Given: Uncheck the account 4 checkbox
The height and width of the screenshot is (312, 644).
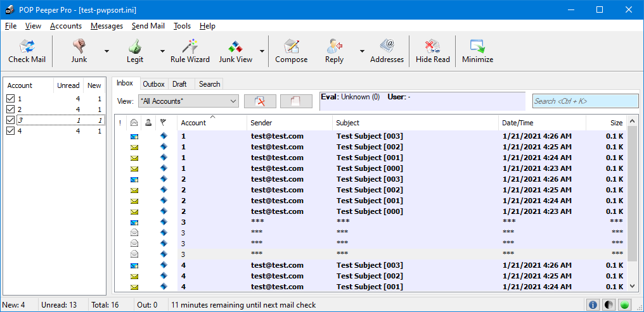Looking at the screenshot, I should pyautogui.click(x=11, y=131).
